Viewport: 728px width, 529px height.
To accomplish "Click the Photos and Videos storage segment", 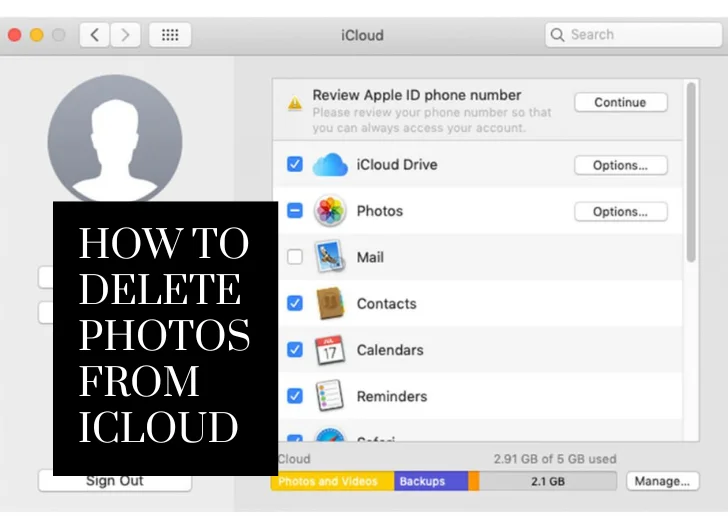I will click(332, 481).
